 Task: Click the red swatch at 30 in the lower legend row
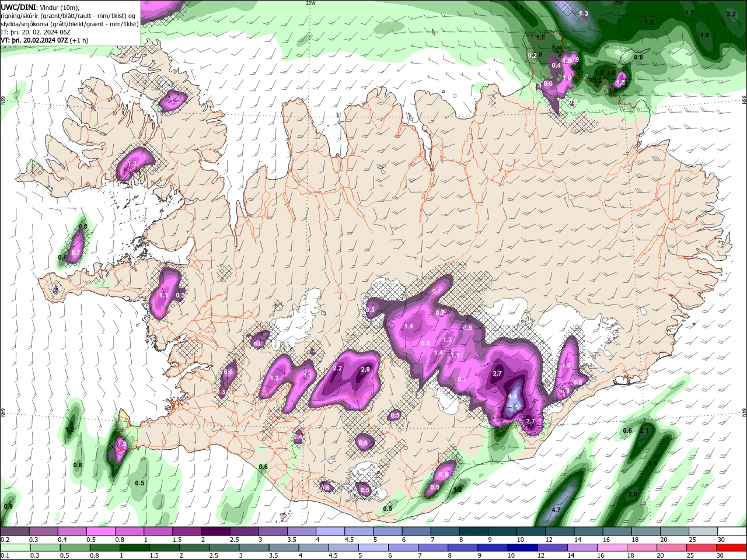point(731,548)
